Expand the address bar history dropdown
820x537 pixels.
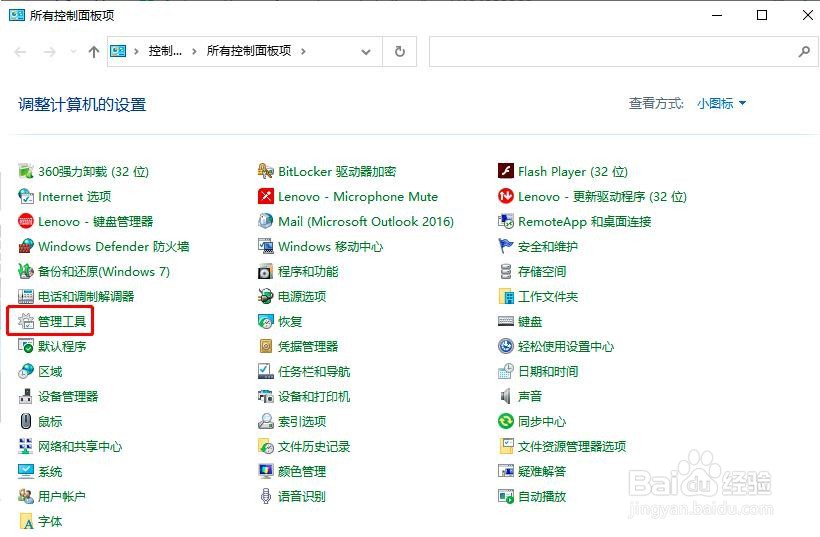(366, 51)
